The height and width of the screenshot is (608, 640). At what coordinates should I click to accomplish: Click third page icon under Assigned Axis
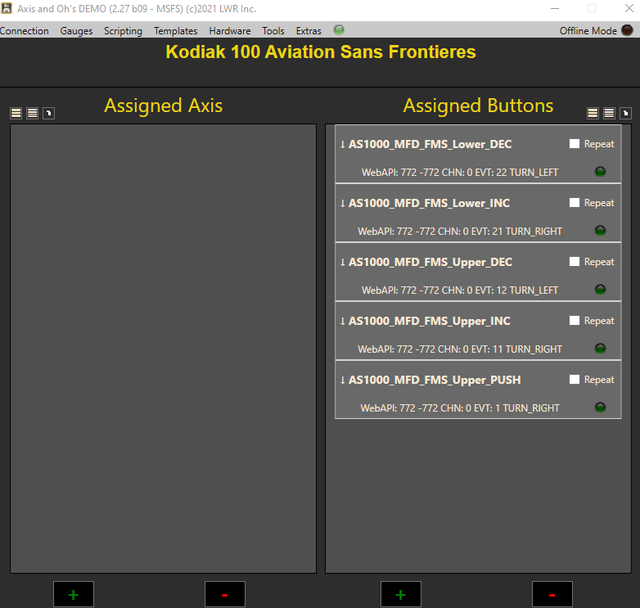(x=49, y=113)
